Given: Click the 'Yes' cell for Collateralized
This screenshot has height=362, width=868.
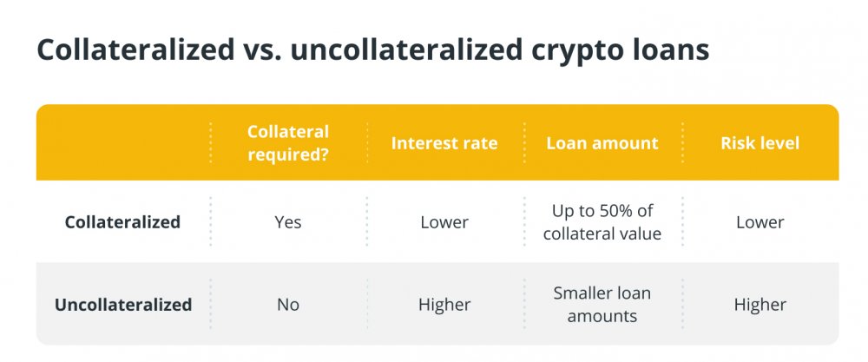Looking at the screenshot, I should click(x=288, y=222).
